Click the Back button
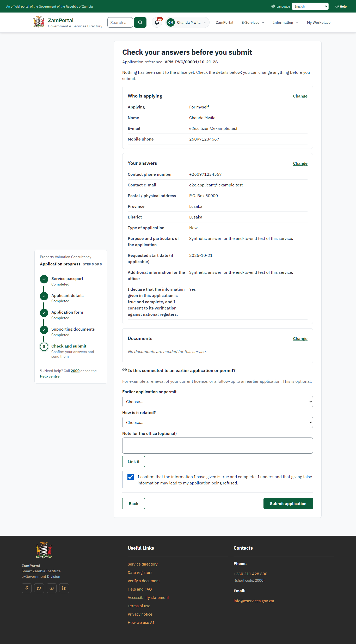The width and height of the screenshot is (356, 644). (133, 503)
